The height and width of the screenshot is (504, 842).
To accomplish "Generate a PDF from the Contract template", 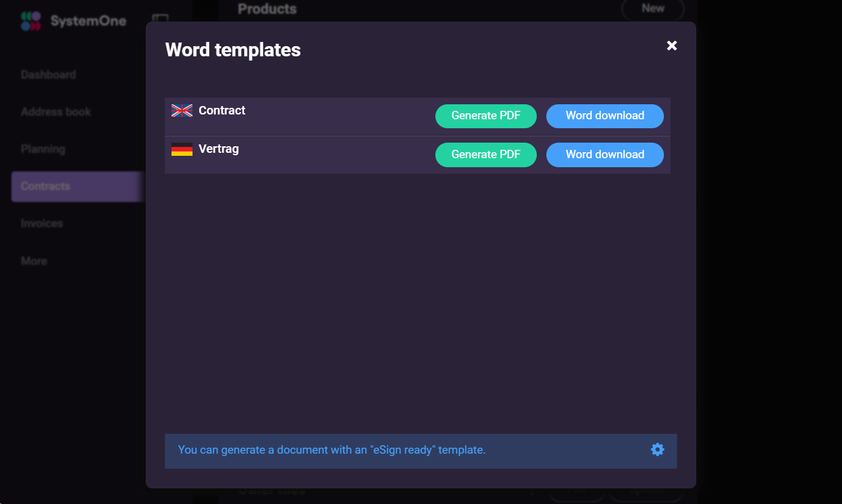I will (x=486, y=116).
